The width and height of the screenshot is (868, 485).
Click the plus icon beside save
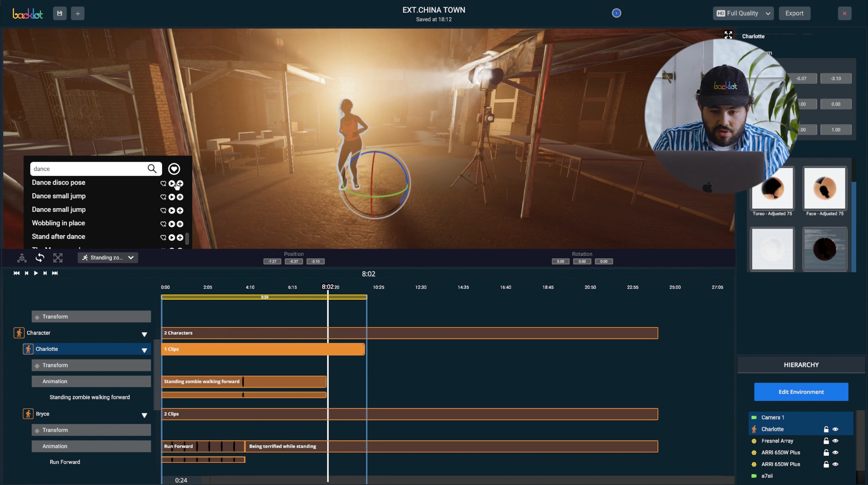78,13
